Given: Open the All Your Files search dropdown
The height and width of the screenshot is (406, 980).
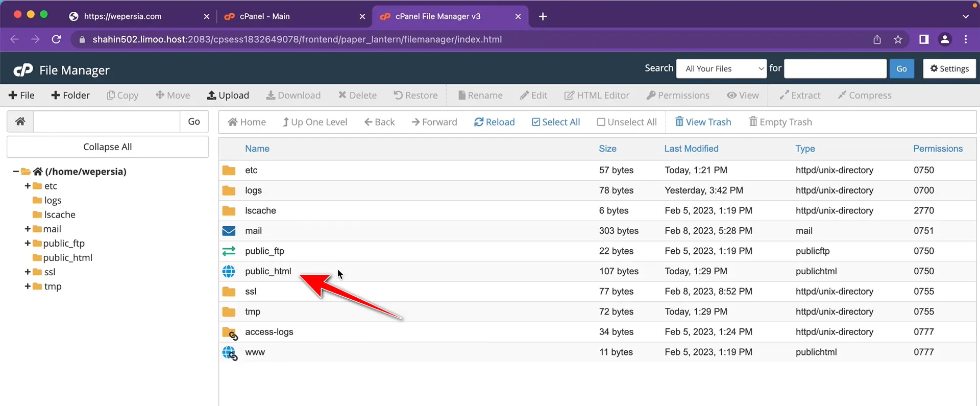Looking at the screenshot, I should coord(721,68).
